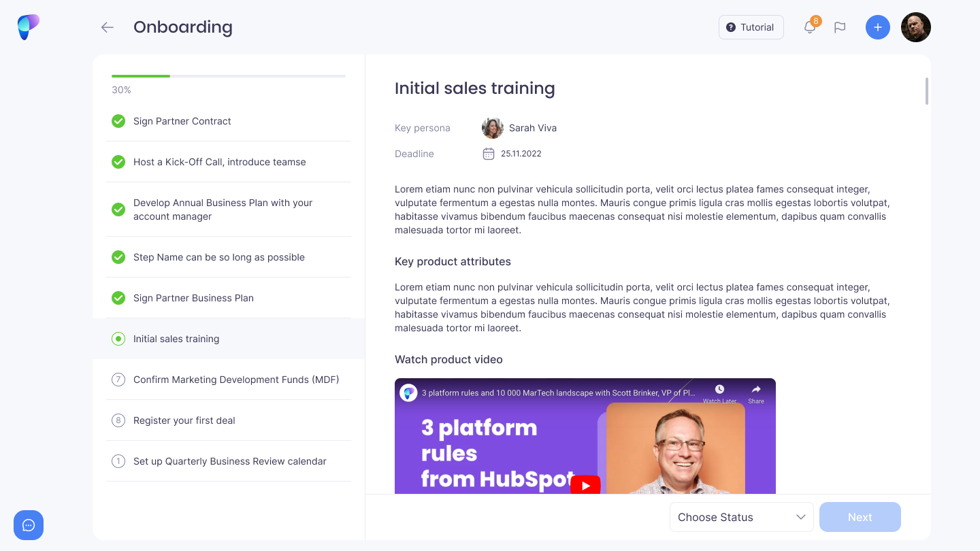Click the app logo in the top-left corner
This screenshot has width=980, height=551.
click(28, 27)
